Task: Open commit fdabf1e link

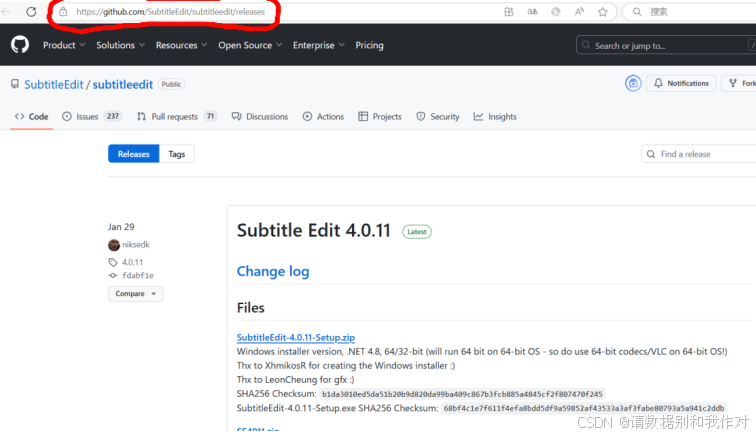Action: [138, 275]
